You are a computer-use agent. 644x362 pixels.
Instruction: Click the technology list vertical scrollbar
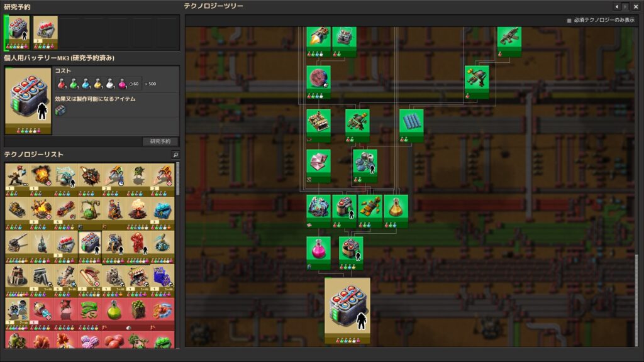pos(177,182)
